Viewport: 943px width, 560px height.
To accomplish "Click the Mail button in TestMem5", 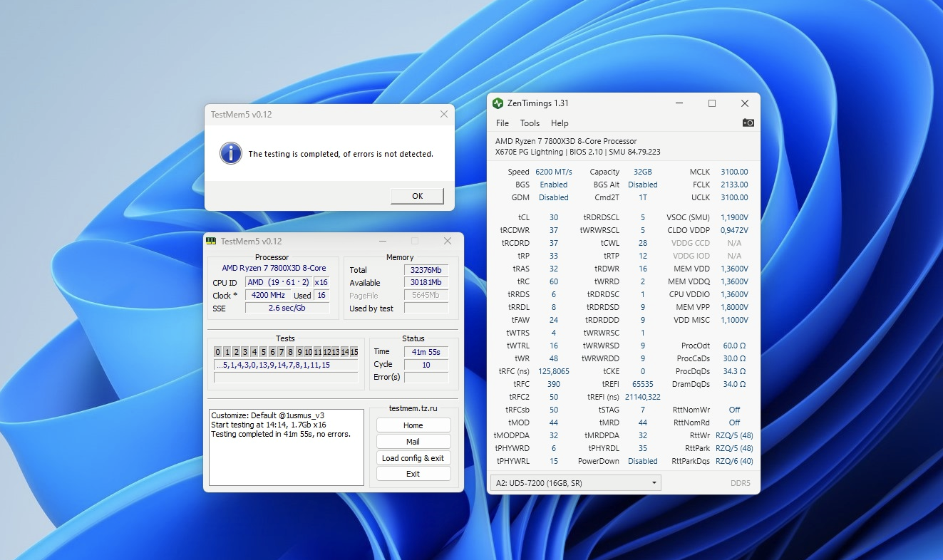I will tap(413, 442).
